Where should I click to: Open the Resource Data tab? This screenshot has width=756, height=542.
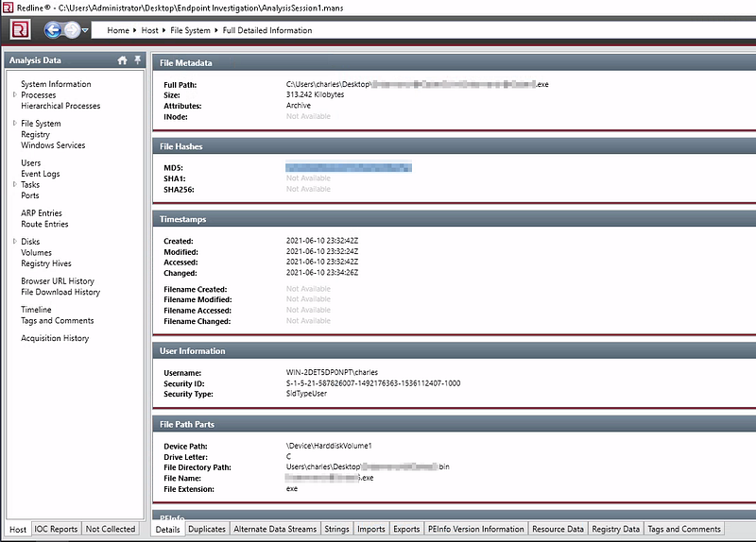558,529
